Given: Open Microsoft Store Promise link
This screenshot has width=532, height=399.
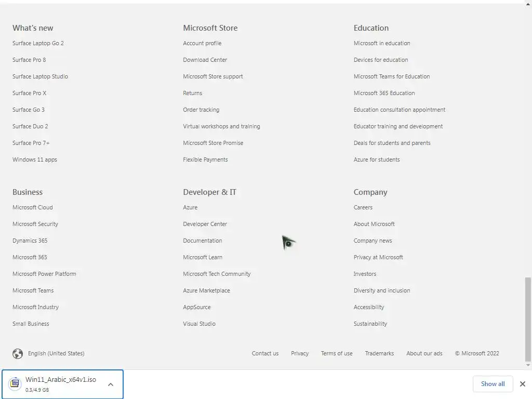Looking at the screenshot, I should [213, 143].
